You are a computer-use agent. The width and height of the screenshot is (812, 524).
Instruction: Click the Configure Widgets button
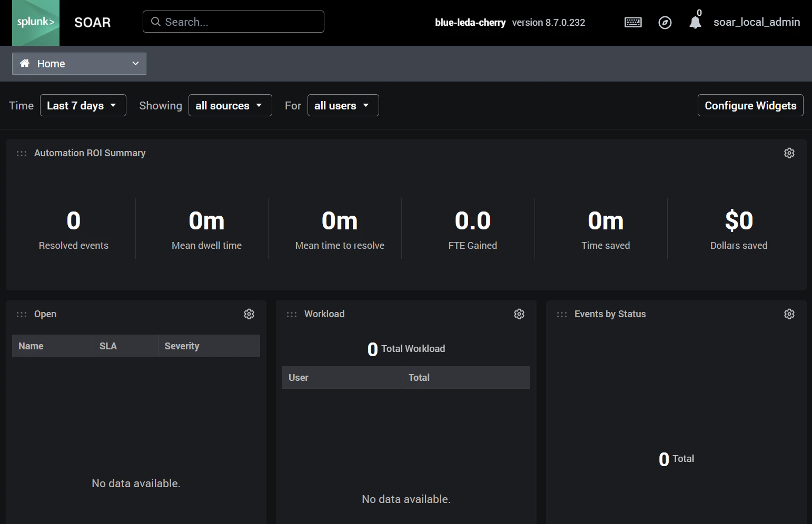click(x=750, y=105)
